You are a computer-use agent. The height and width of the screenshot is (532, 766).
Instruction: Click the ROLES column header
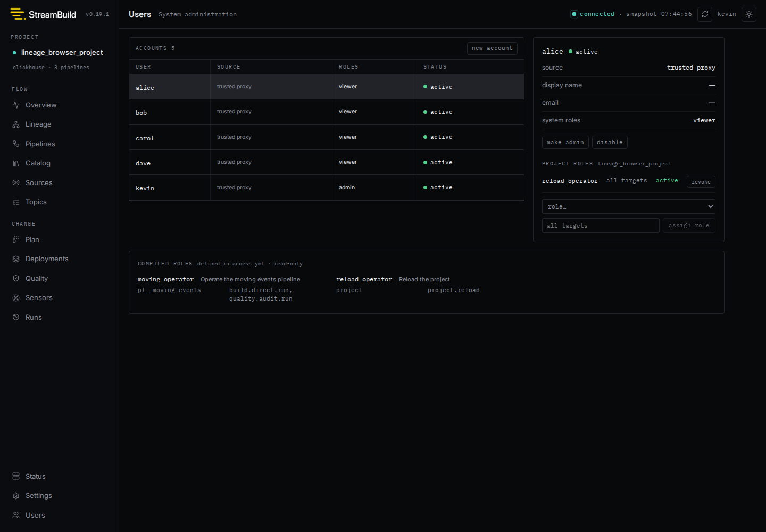tap(348, 67)
